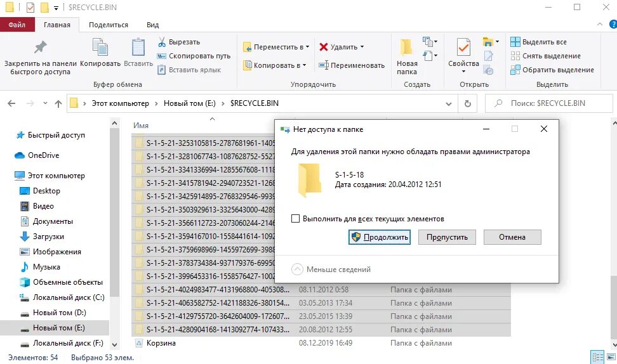Image resolution: width=617 pixels, height=364 pixels.
Task: Click Новый том (E:) in the address path
Action: coord(190,103)
